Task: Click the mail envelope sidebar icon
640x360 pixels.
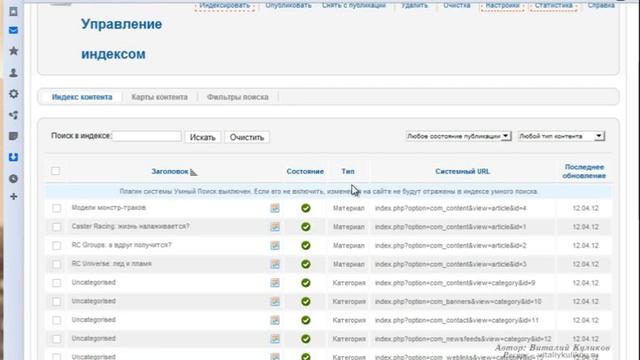Action: pos(13,30)
